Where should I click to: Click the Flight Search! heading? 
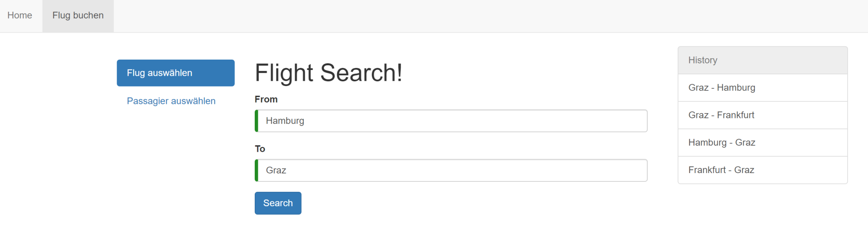point(329,73)
